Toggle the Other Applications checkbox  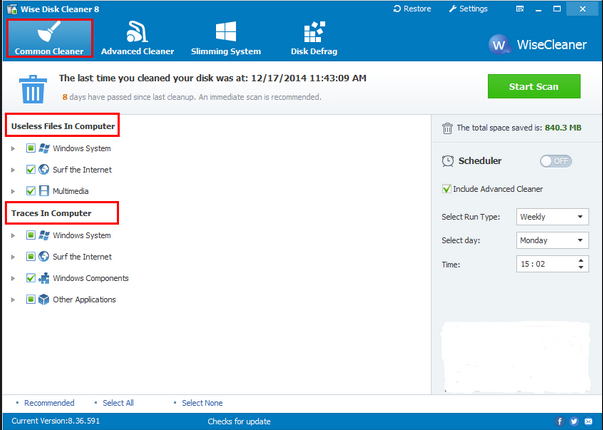tap(31, 299)
